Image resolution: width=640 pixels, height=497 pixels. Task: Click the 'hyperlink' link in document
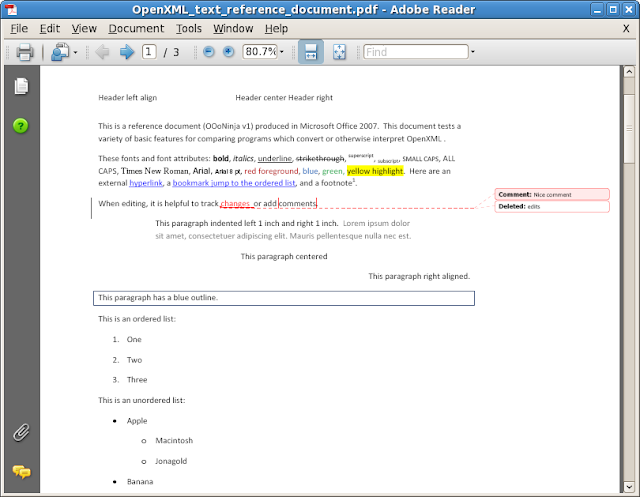pos(148,183)
